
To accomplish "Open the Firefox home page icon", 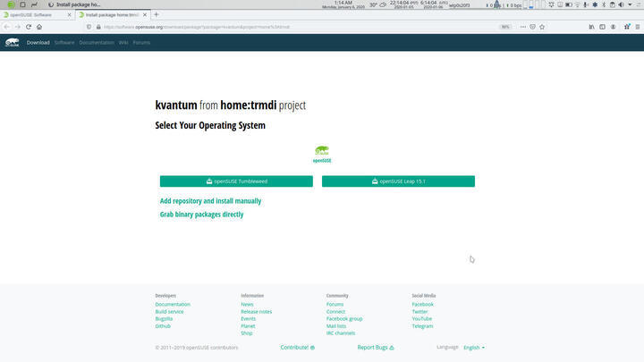I will (x=39, y=27).
